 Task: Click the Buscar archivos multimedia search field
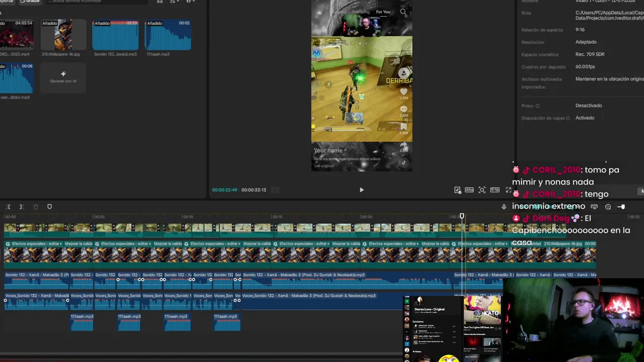98,2
